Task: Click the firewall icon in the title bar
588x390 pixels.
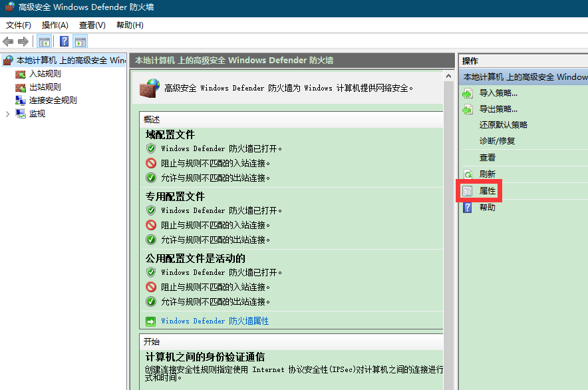Action: point(9,7)
